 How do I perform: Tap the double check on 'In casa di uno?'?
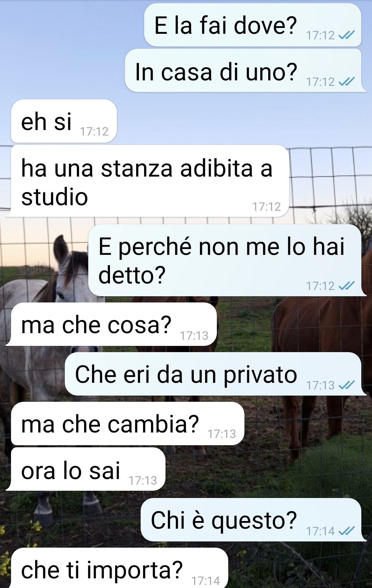pos(346,82)
